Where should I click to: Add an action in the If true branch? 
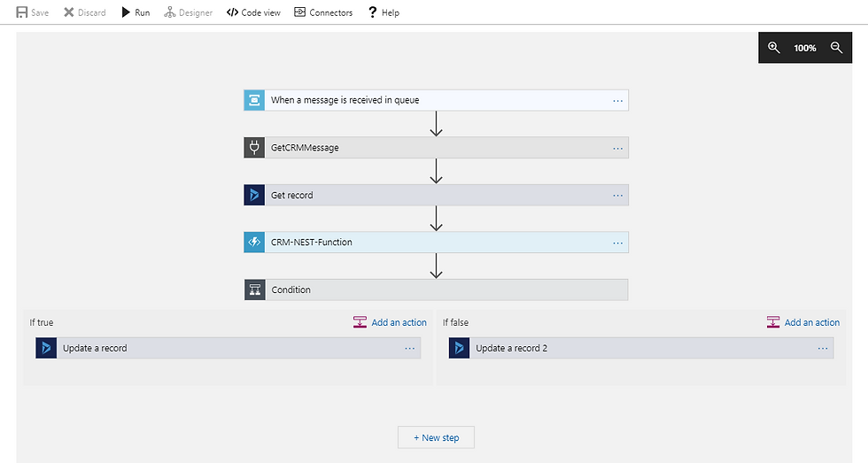pyautogui.click(x=391, y=322)
